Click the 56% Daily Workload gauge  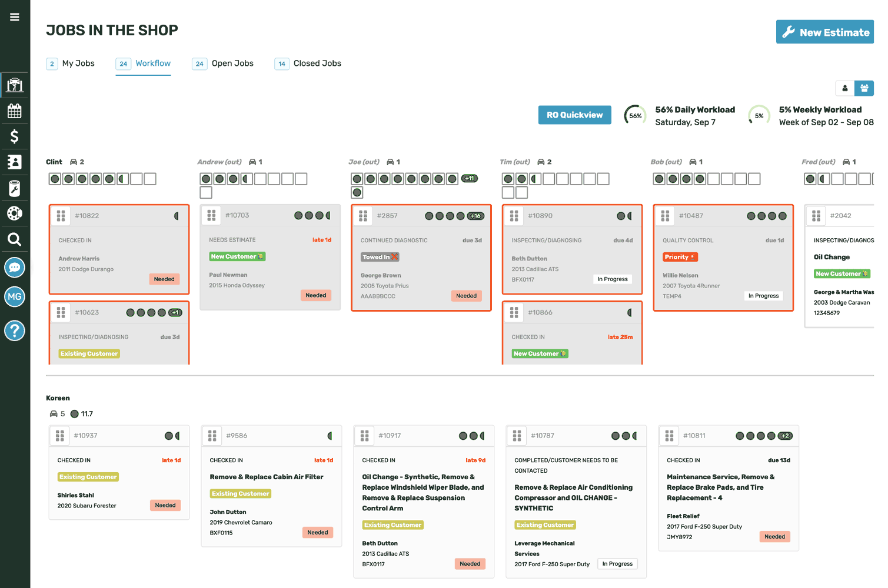(x=635, y=115)
